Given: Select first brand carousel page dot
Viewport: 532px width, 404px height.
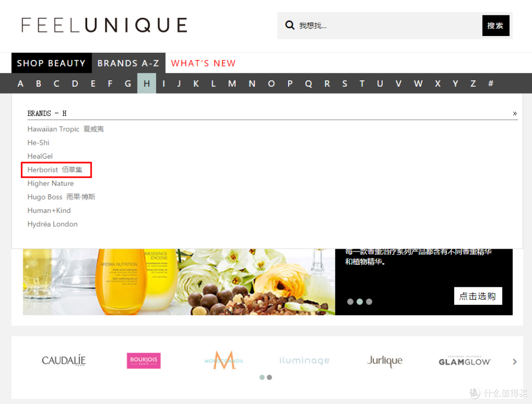Looking at the screenshot, I should (x=262, y=377).
